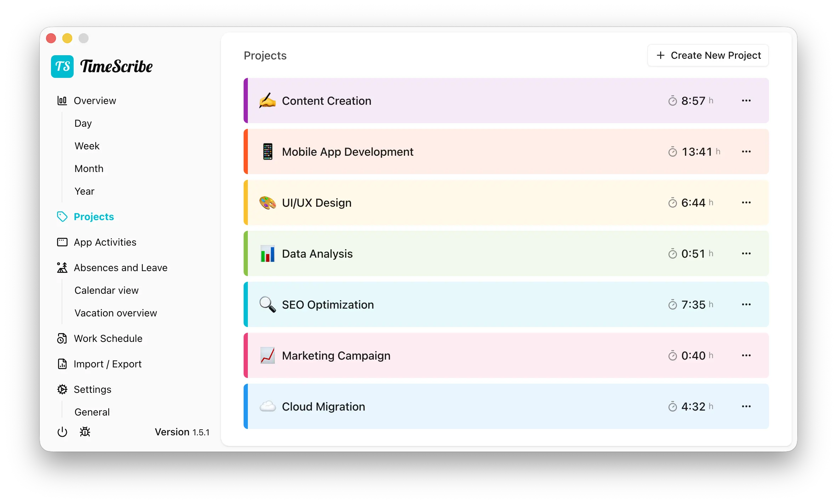Screen dimensions: 837x504
Task: Open Content Creation options menu
Action: (x=746, y=101)
